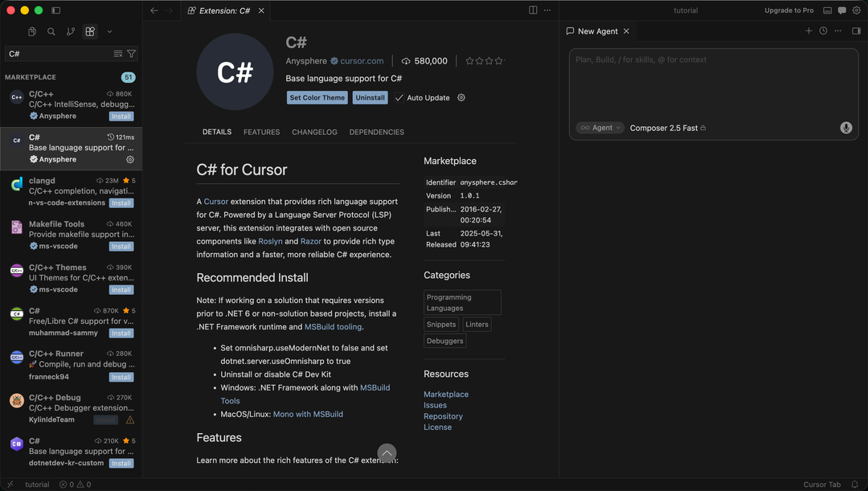Click the warning icon on C/C++ Debug

[x=130, y=419]
